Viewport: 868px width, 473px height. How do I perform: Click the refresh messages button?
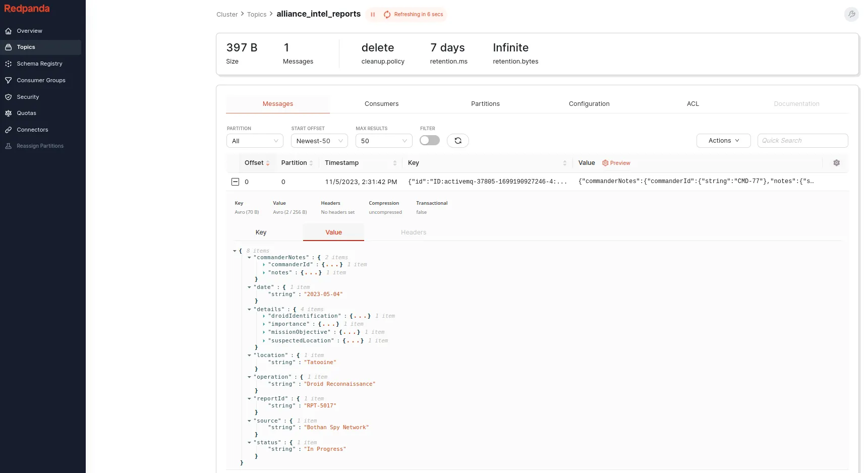tap(457, 141)
